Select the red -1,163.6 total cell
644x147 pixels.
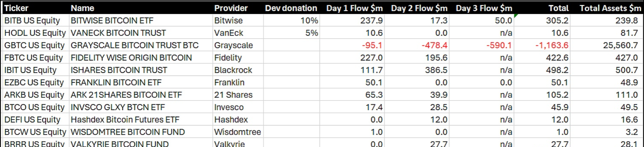[x=552, y=45]
